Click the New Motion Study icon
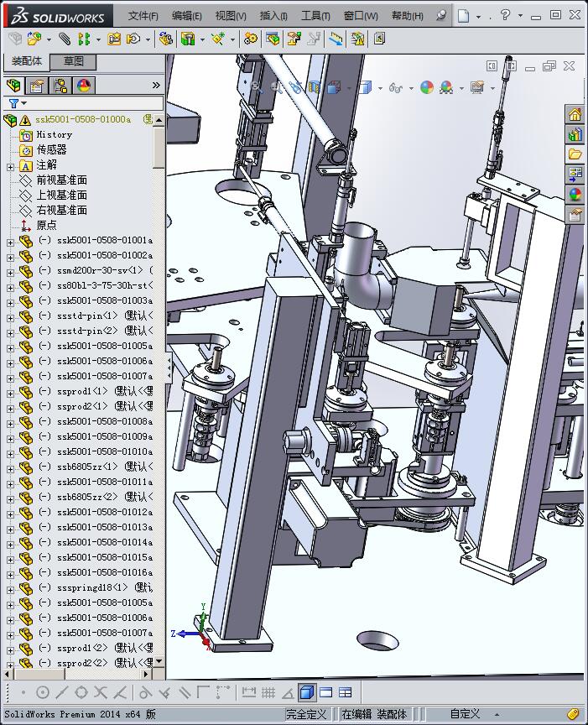The width and height of the screenshot is (588, 725). click(x=251, y=39)
